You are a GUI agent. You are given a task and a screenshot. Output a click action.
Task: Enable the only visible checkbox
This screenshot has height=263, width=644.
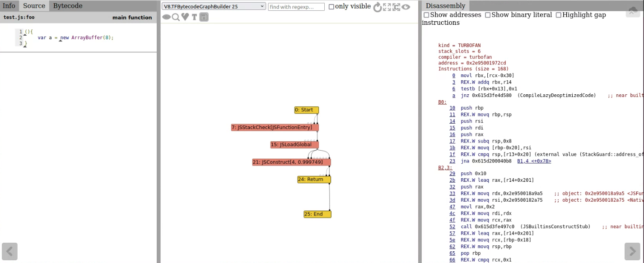(x=331, y=7)
